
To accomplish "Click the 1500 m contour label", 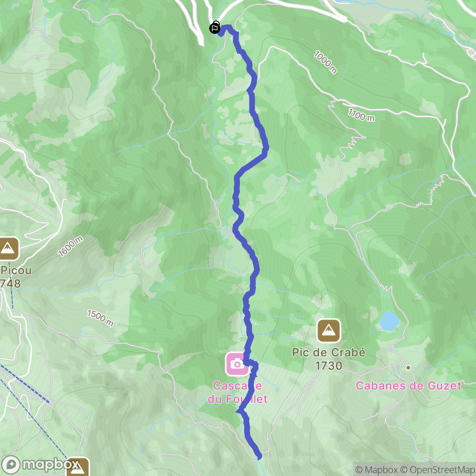I will 100,318.
